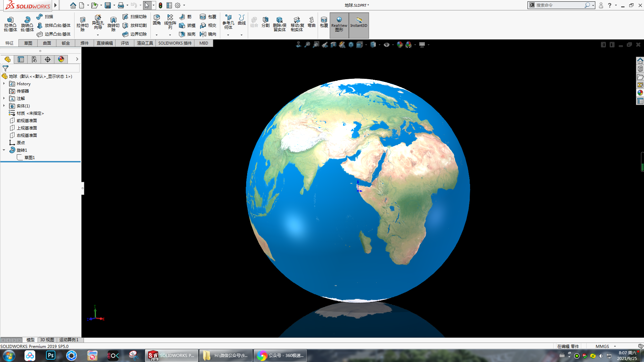Open the 钣金 sheet metal tab
The image size is (644, 362).
click(66, 43)
